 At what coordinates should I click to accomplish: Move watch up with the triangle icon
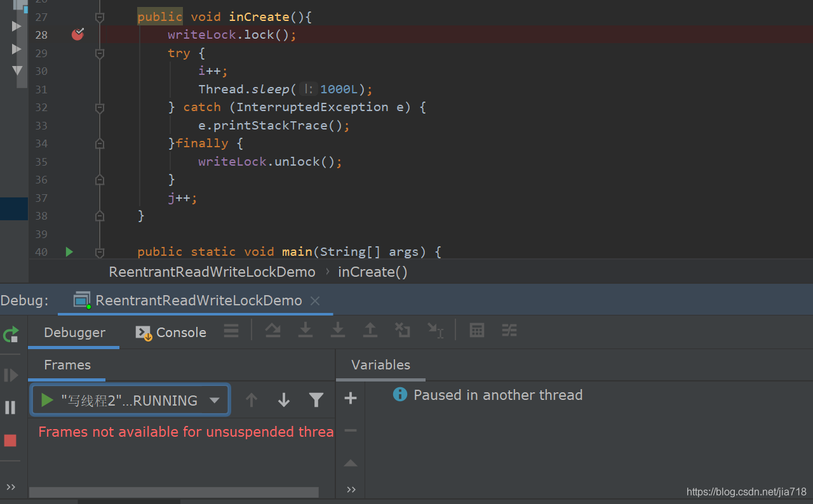(351, 463)
